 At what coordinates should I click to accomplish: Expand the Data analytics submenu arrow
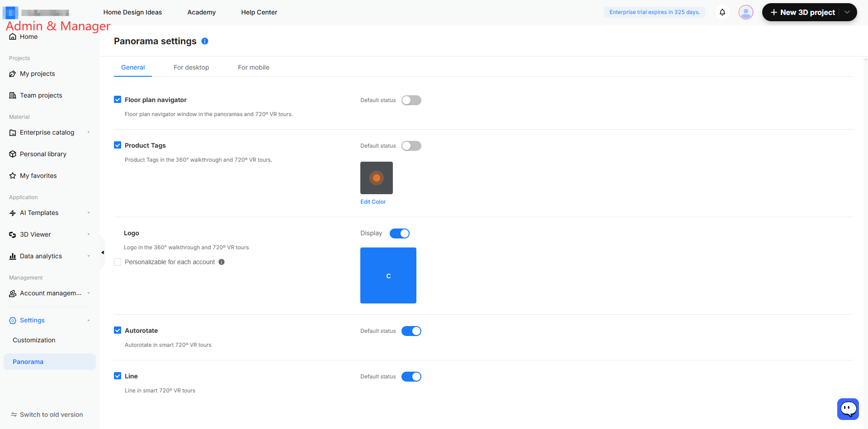coord(89,256)
